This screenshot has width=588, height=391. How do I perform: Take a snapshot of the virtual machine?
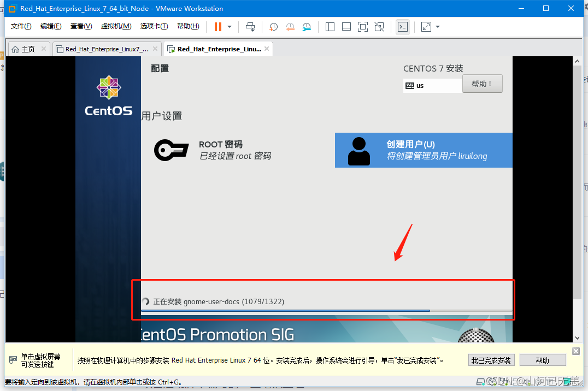point(273,27)
